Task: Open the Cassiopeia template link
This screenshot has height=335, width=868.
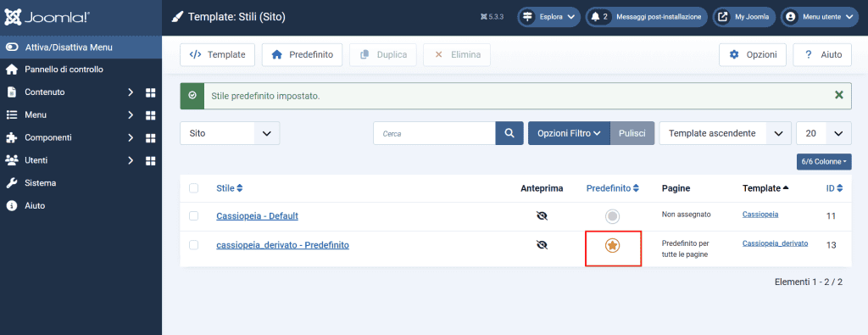Action: click(x=760, y=215)
